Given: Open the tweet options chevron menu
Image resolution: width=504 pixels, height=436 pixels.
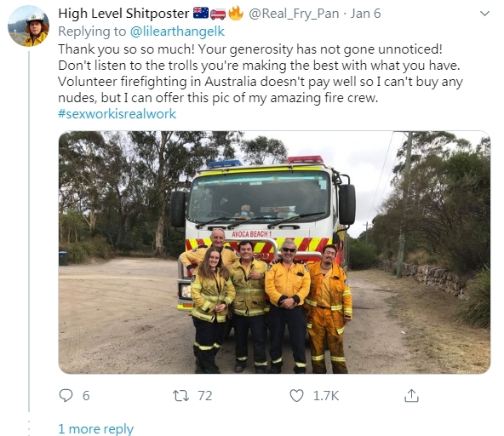Looking at the screenshot, I should pos(484,14).
